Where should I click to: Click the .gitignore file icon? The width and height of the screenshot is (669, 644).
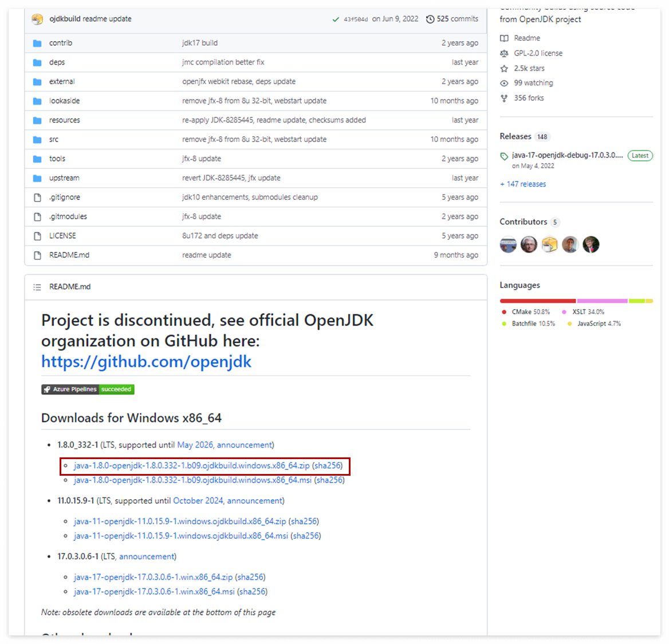[x=37, y=197]
